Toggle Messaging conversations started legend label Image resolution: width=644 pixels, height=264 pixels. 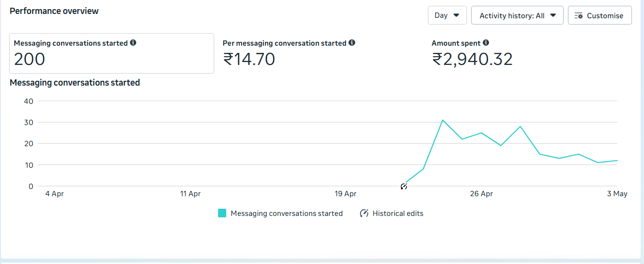[x=286, y=213]
